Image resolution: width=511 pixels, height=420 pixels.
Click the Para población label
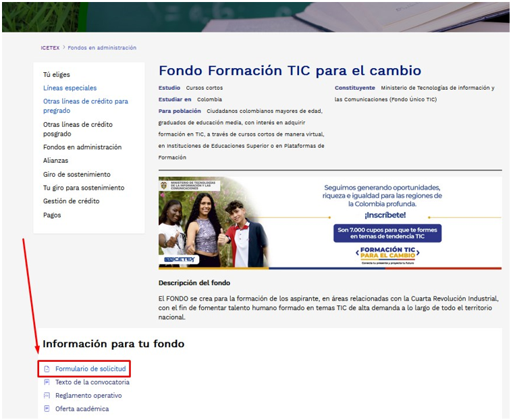click(180, 111)
